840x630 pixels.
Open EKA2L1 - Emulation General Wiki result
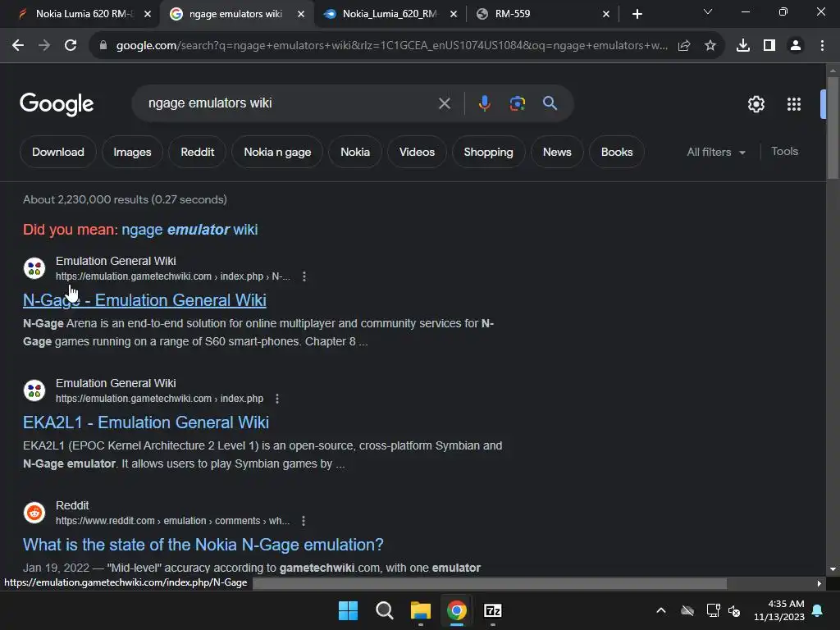(146, 422)
